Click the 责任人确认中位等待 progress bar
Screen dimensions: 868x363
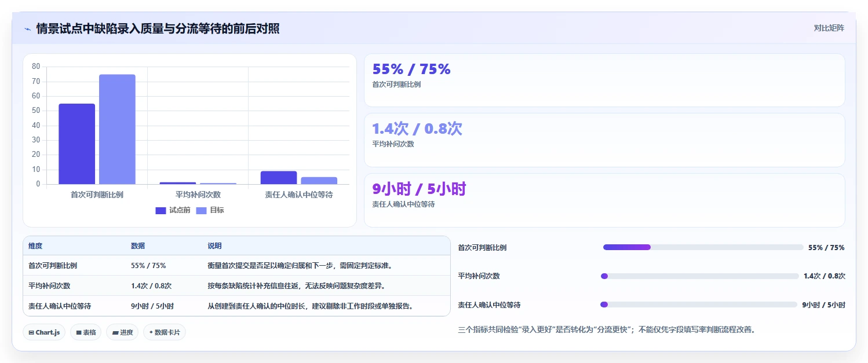pyautogui.click(x=699, y=305)
